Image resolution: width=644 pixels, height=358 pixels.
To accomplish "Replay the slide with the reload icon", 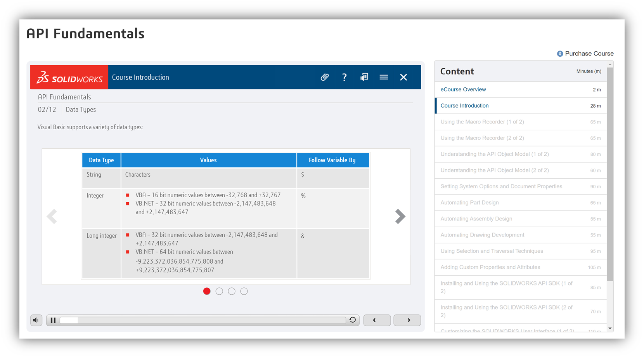I will 353,320.
